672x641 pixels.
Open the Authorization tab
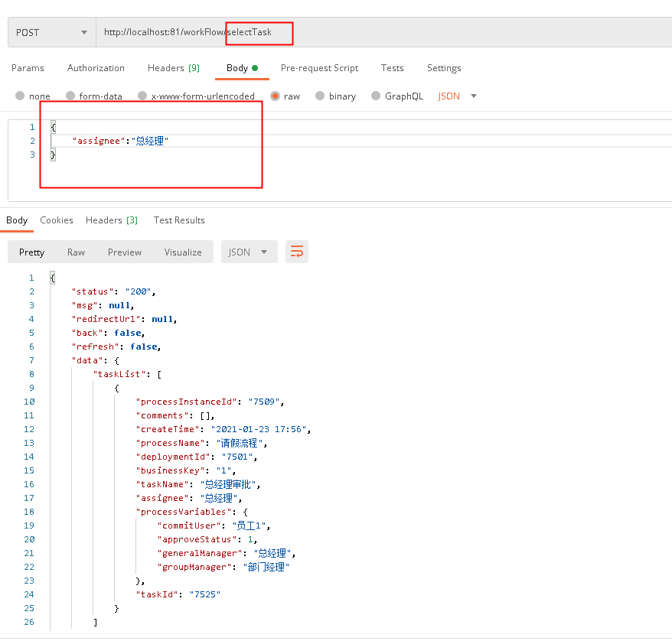click(96, 68)
